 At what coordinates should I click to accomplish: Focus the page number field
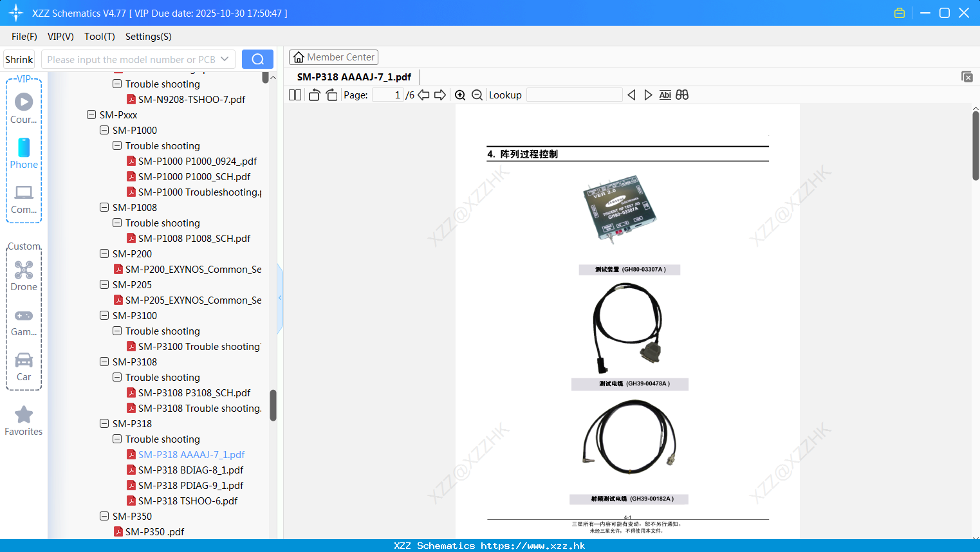coord(389,95)
